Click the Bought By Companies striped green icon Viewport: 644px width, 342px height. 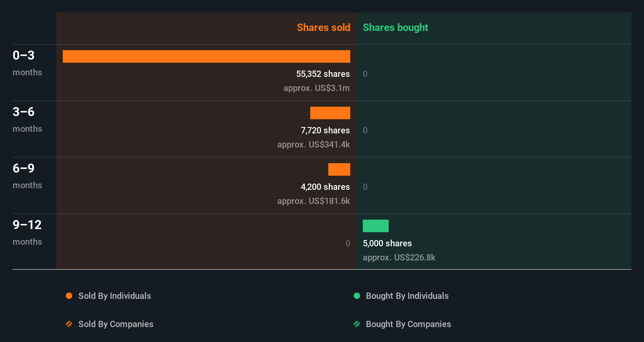[357, 324]
